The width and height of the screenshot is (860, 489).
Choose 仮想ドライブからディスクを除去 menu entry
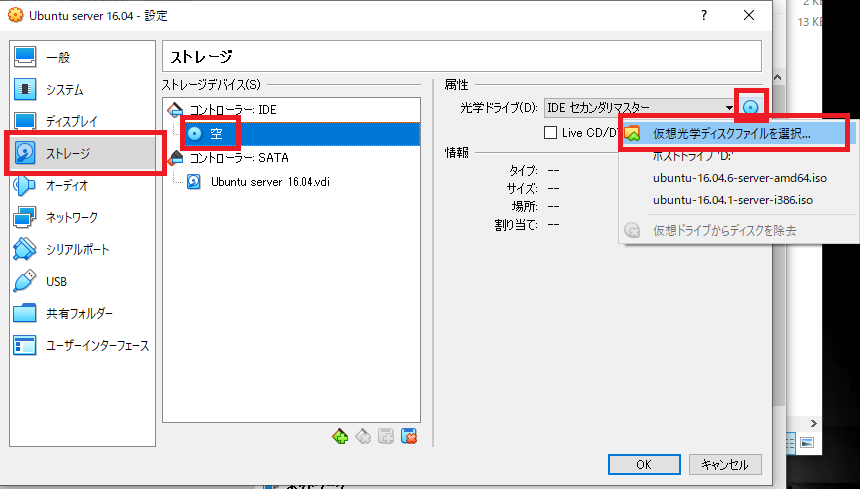738,230
